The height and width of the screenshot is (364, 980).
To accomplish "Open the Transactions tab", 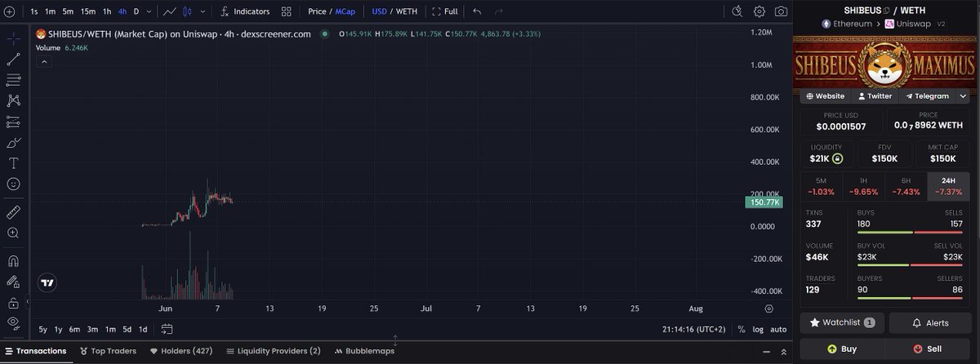I will point(35,351).
